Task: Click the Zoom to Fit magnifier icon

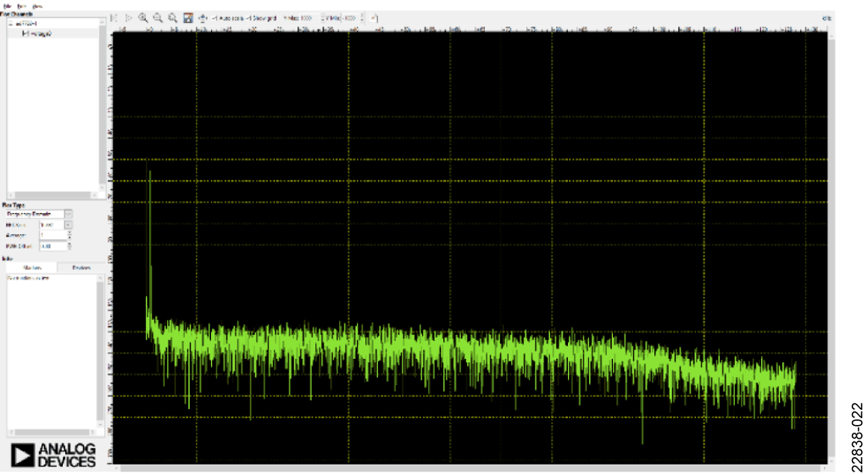Action: point(172,17)
